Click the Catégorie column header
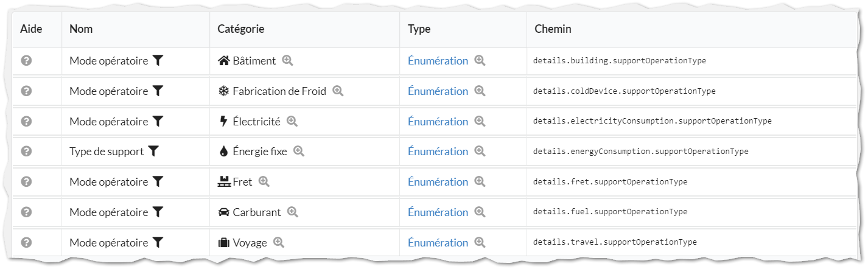 point(241,29)
